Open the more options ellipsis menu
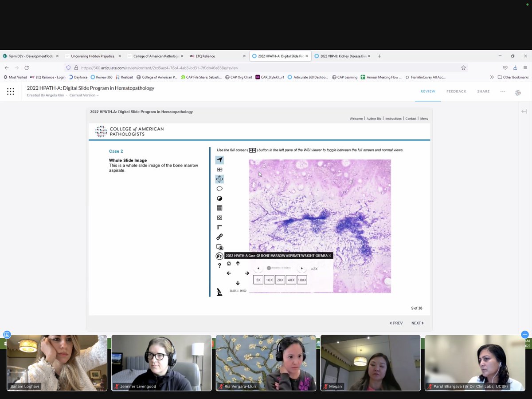Screen dimensions: 532x399 [502, 91]
